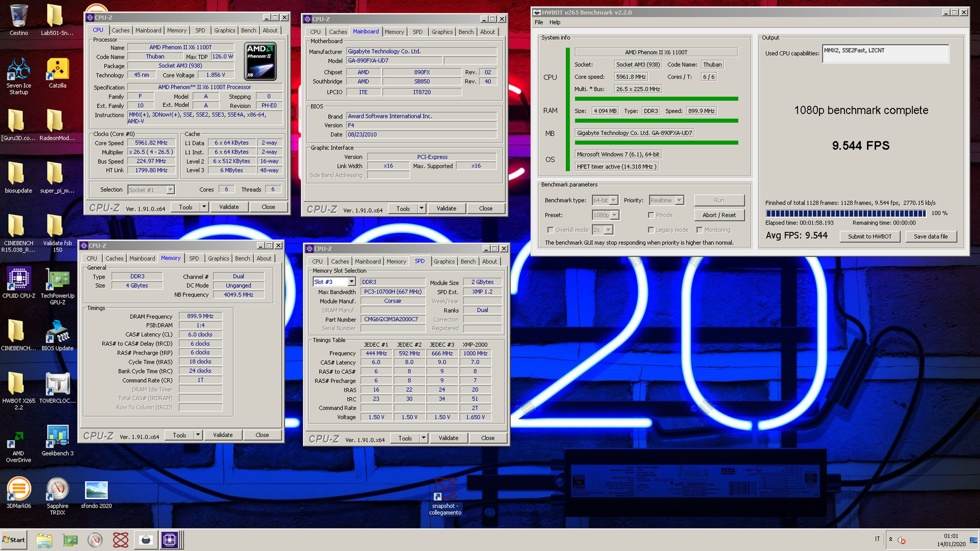Open the RadeonMod... folder

tap(57, 125)
